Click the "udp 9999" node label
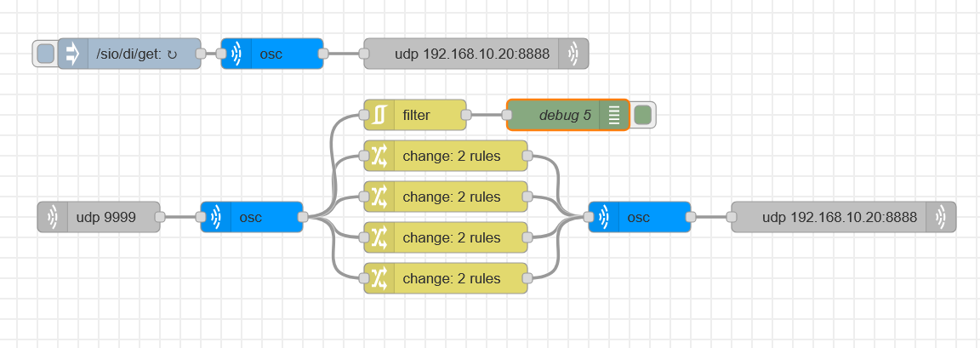Image resolution: width=980 pixels, height=348 pixels. 105,218
